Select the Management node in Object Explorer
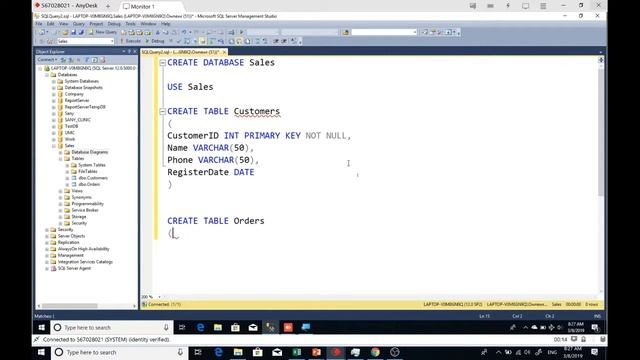Image resolution: width=640 pixels, height=360 pixels. 71,255
